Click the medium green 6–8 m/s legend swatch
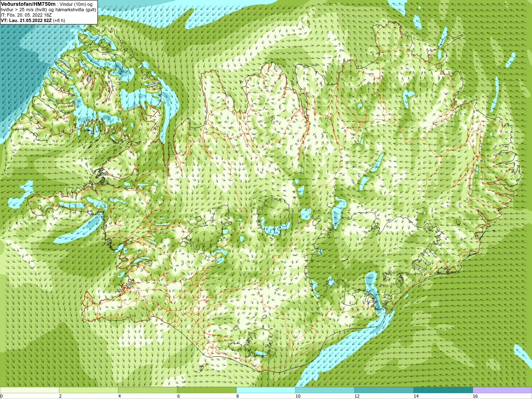532x399 pixels. (x=207, y=390)
